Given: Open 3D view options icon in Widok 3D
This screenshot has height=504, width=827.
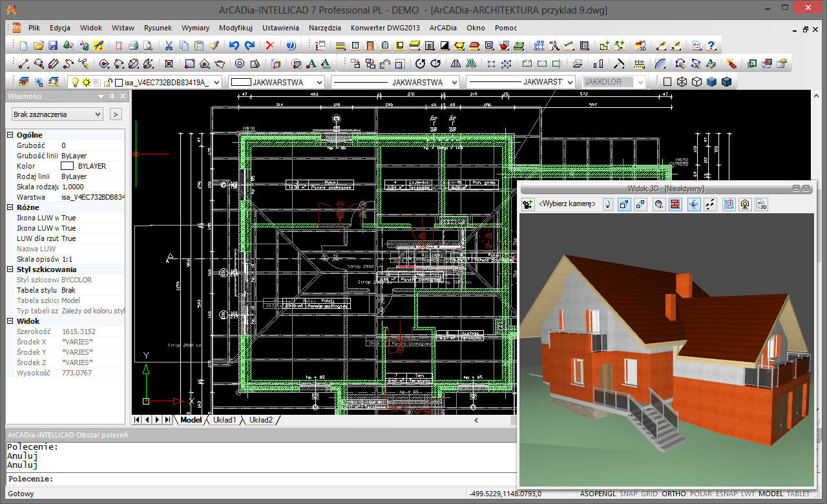Looking at the screenshot, I should point(762,204).
